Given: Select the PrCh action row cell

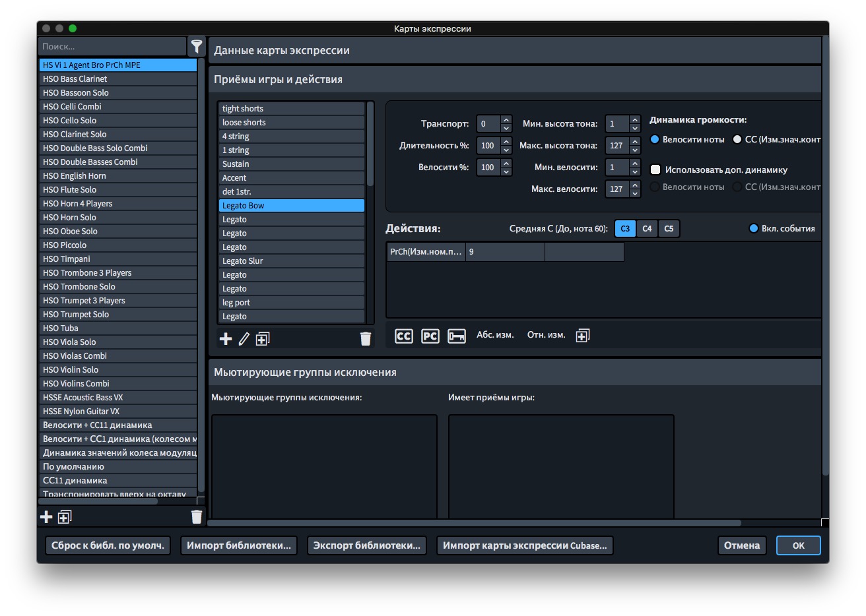Looking at the screenshot, I should click(x=426, y=251).
